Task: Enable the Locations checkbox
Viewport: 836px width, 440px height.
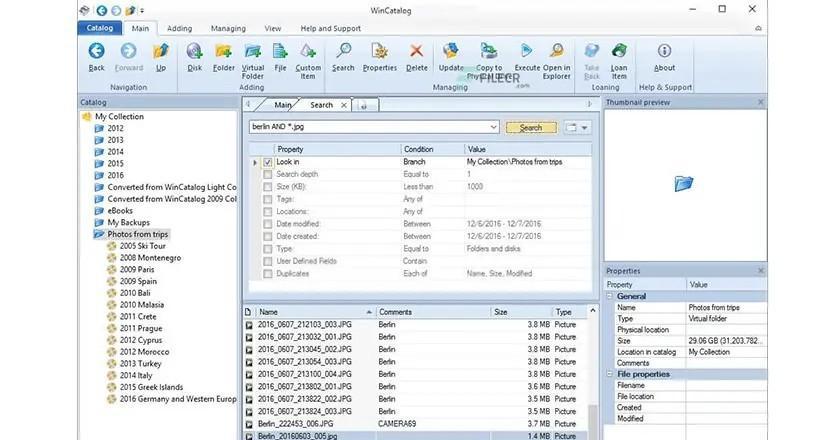Action: pyautogui.click(x=268, y=212)
